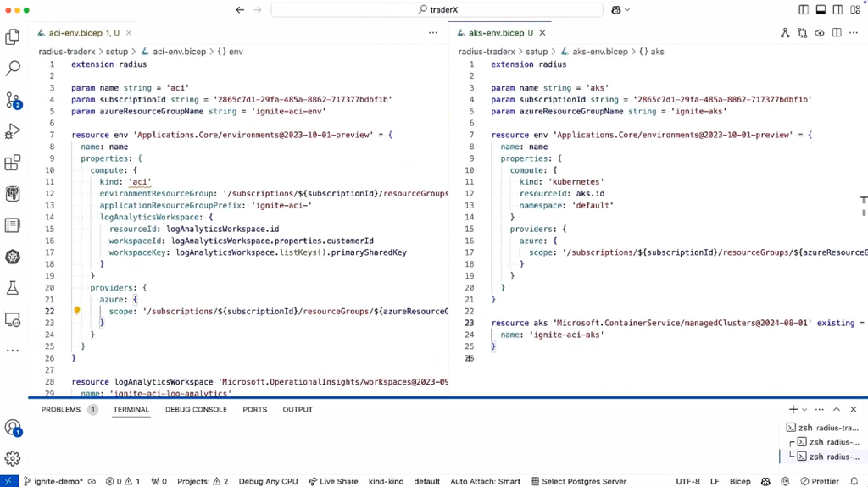Open the Explorer view in activity bar
Screen dimensions: 868x487
point(13,37)
